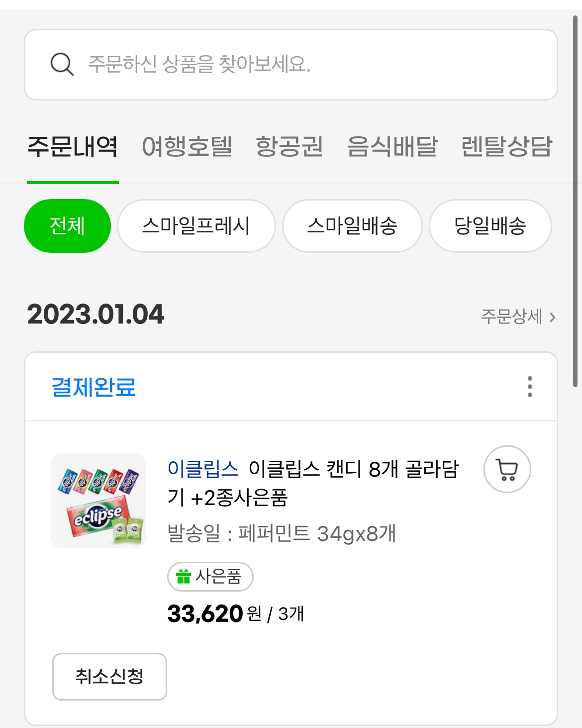Open the 렌탈상담 tab
Screen dimensions: 582x728
(506, 147)
